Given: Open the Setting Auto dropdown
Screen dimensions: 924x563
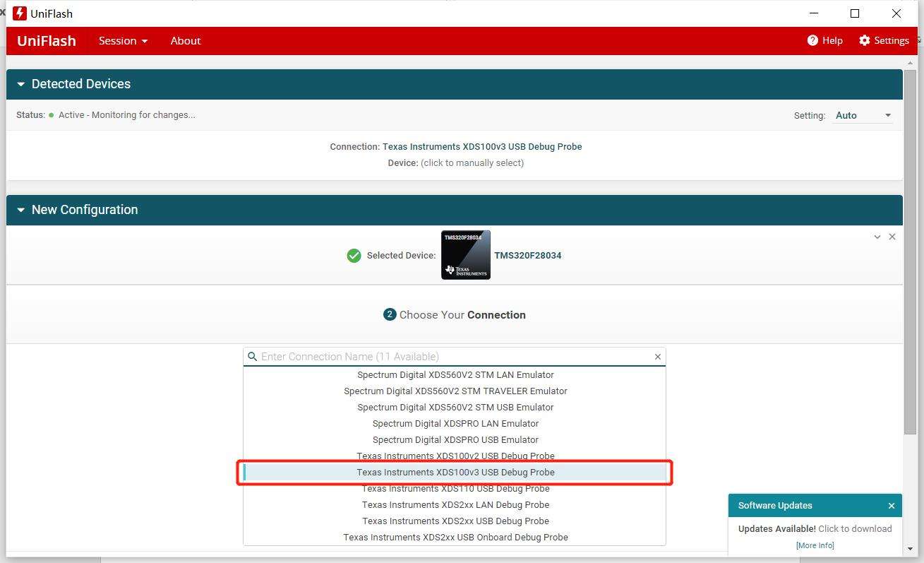Looking at the screenshot, I should pyautogui.click(x=863, y=115).
